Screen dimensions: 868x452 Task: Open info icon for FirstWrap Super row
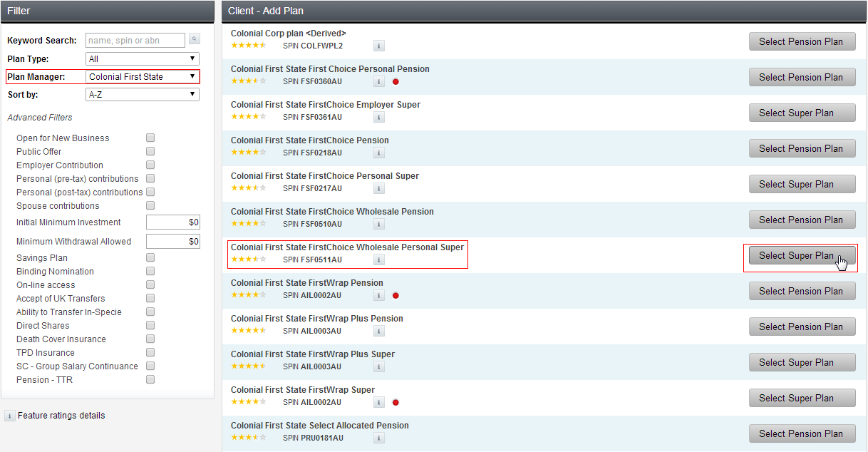pos(379,402)
